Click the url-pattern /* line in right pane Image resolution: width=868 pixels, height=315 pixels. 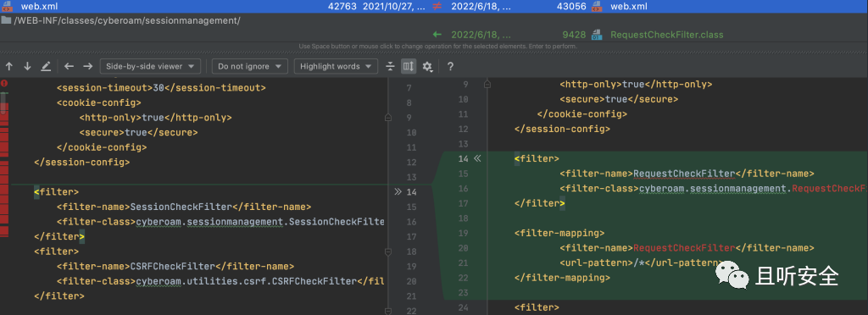coord(643,262)
